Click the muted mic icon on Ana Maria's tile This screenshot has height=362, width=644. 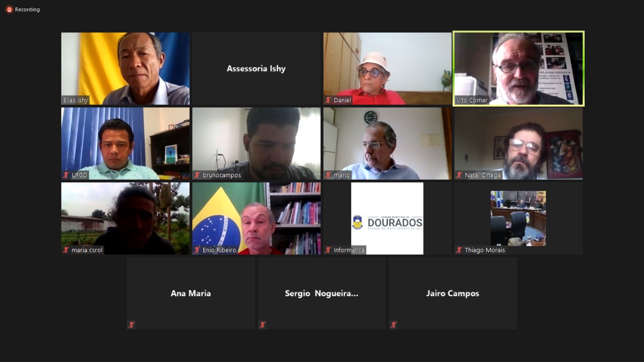coord(131,325)
